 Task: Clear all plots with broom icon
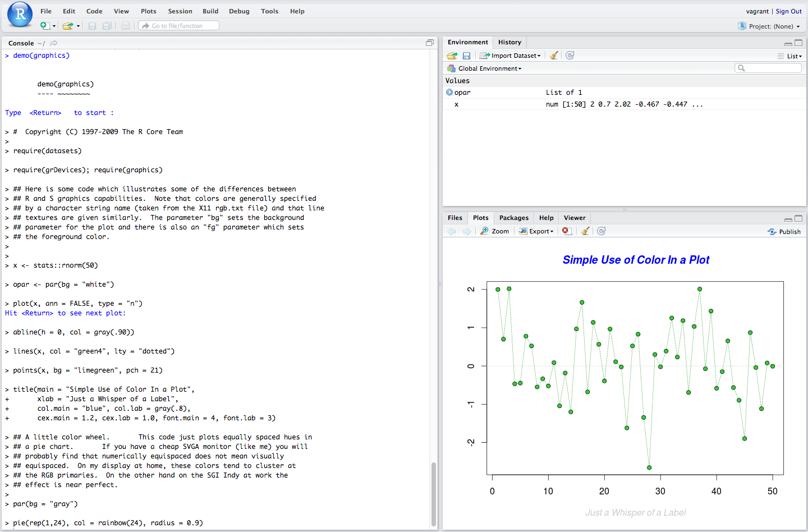tap(585, 231)
